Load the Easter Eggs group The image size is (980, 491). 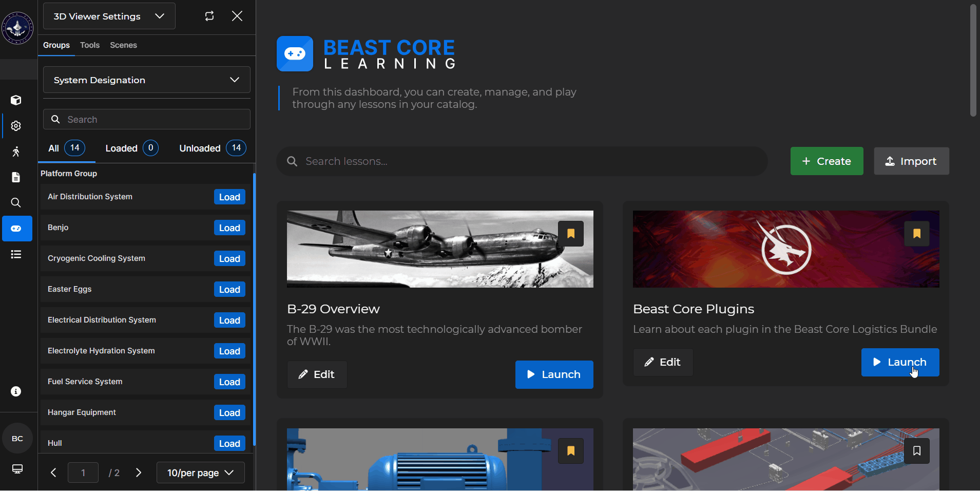coord(229,290)
